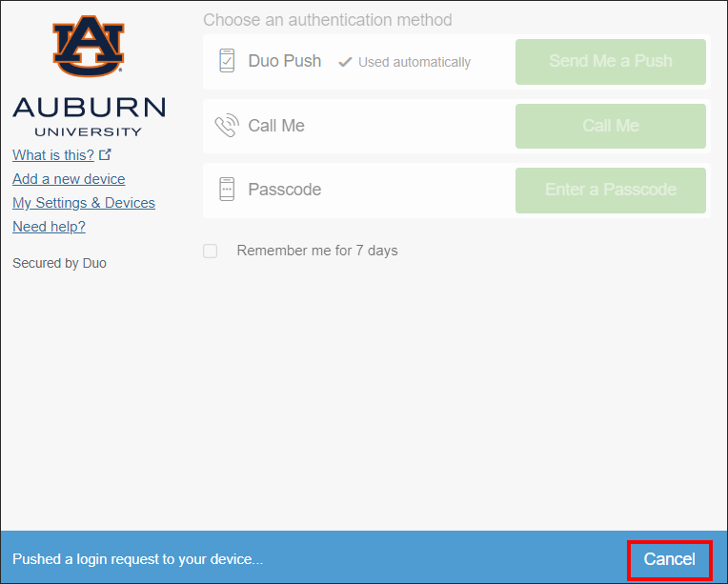Click the Duo Push phone icon
The width and height of the screenshot is (728, 584).
coord(227,61)
